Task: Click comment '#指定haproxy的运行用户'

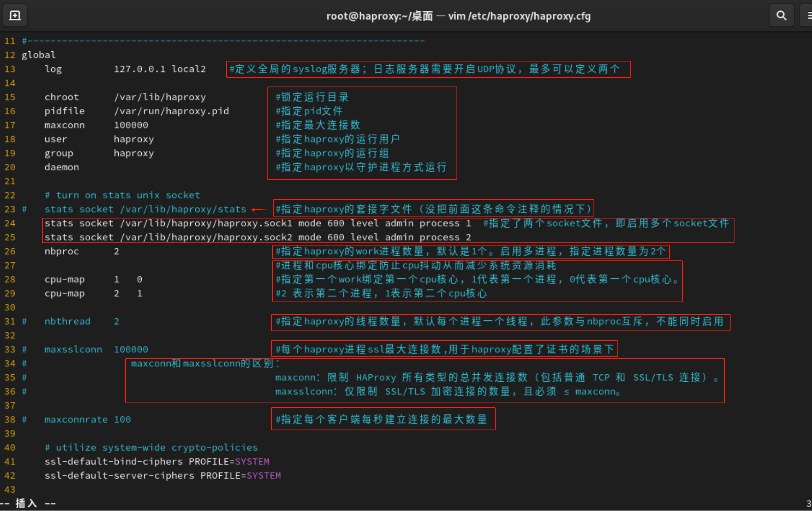Action: pyautogui.click(x=337, y=139)
